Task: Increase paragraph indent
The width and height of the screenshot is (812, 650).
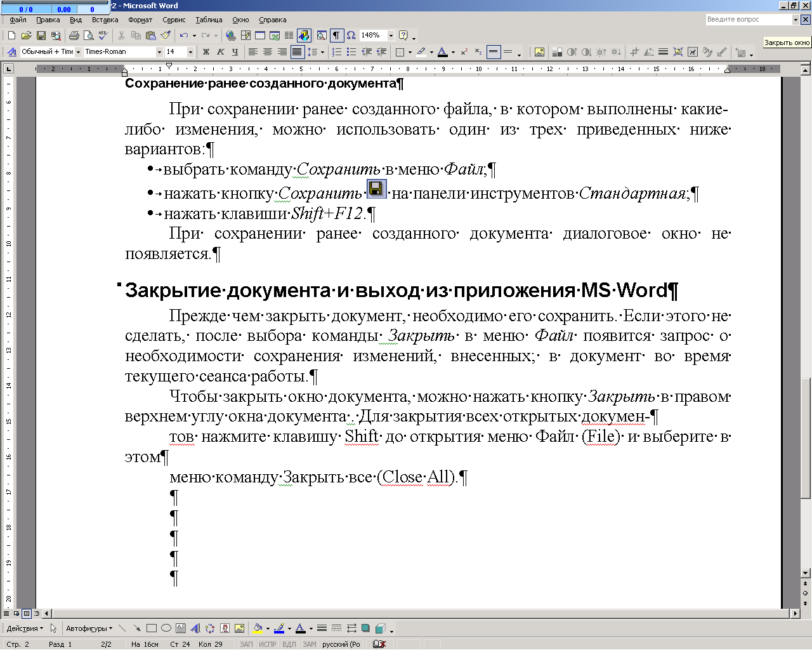Action: pos(381,52)
